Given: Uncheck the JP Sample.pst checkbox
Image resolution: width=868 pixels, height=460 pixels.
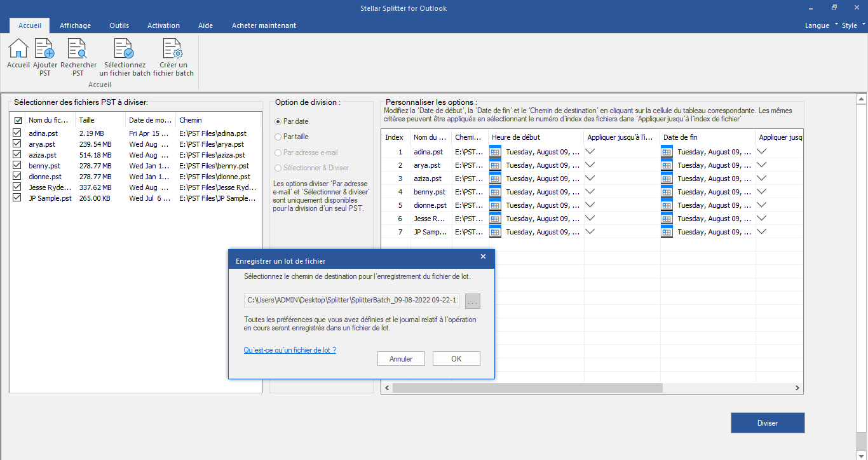Looking at the screenshot, I should (x=17, y=198).
